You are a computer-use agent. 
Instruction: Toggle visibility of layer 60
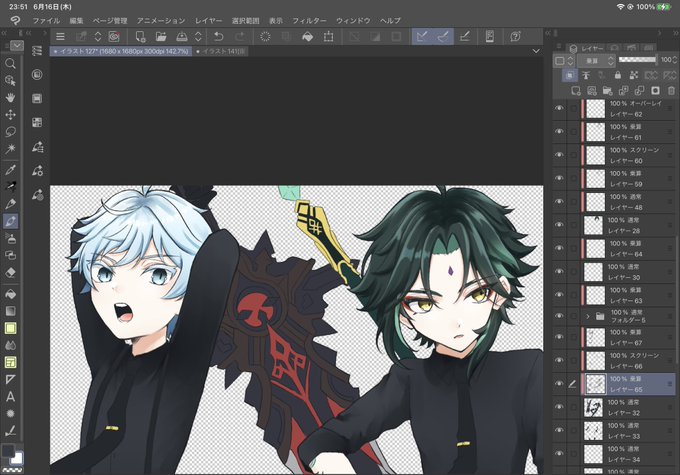pyautogui.click(x=559, y=155)
